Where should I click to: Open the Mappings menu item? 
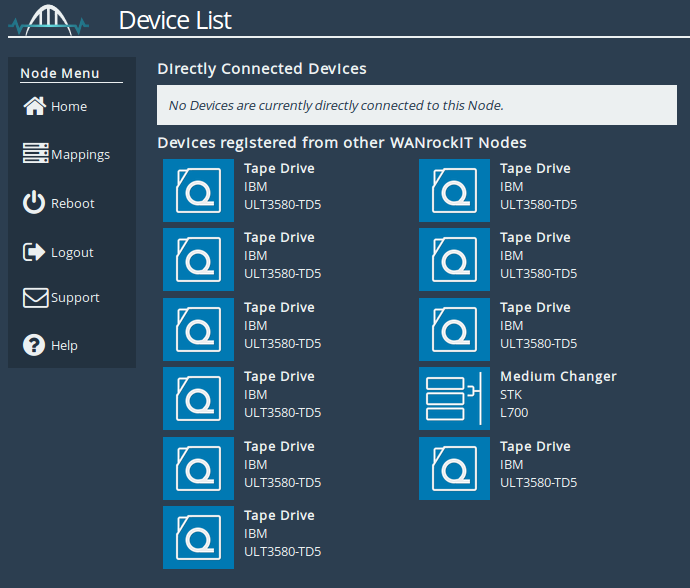pos(81,155)
